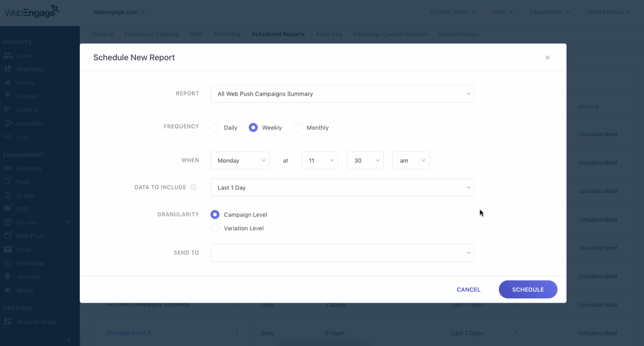Close the Schedule New Report dialog
Screen dimensions: 644x346
click(x=548, y=57)
